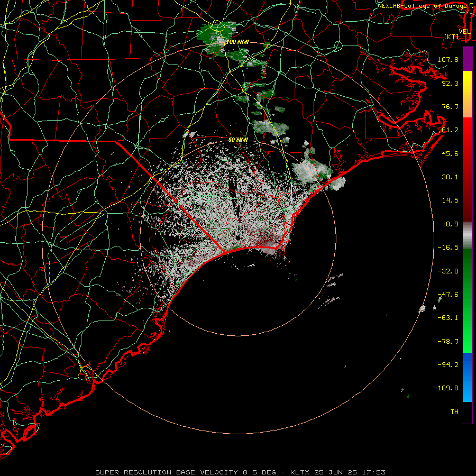
Task: Click the 107.8 legend value
Action: click(x=448, y=59)
